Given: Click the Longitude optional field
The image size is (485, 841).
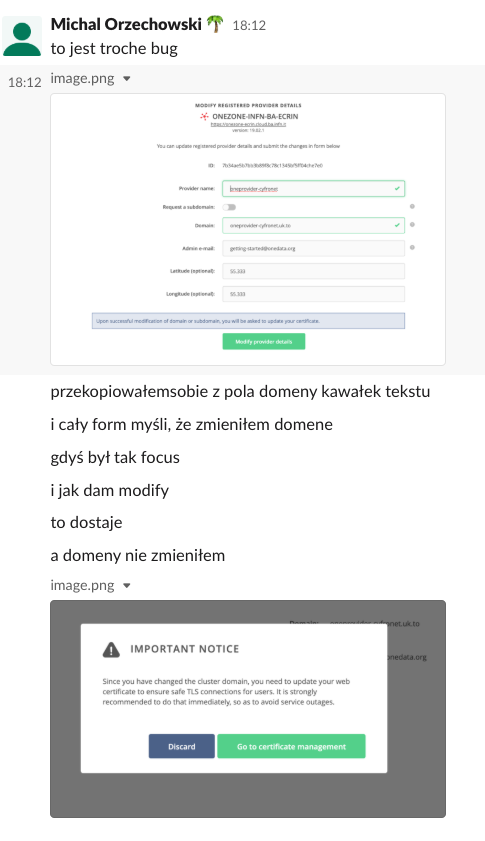Looking at the screenshot, I should click(x=313, y=294).
